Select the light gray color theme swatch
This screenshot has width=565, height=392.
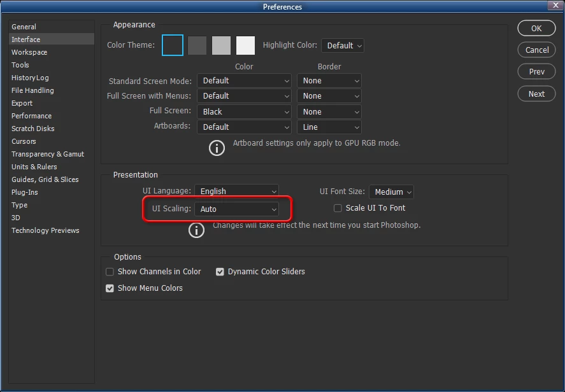[x=221, y=45]
